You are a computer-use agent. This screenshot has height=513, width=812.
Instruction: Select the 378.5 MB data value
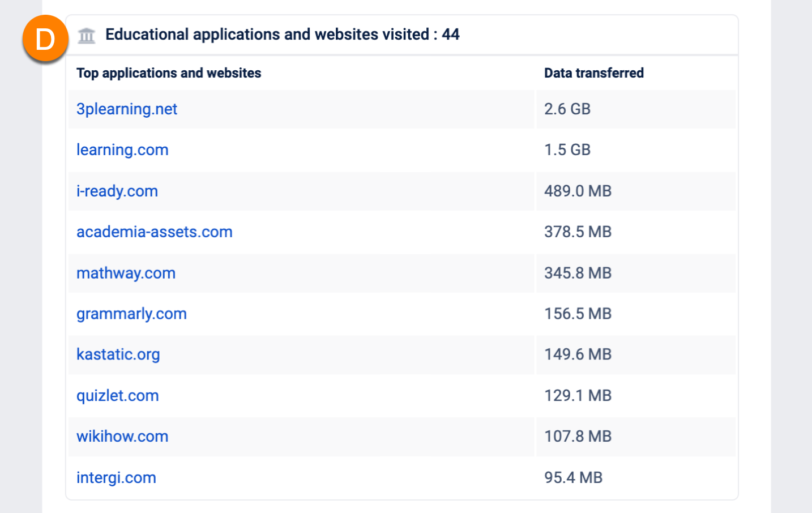tap(578, 232)
